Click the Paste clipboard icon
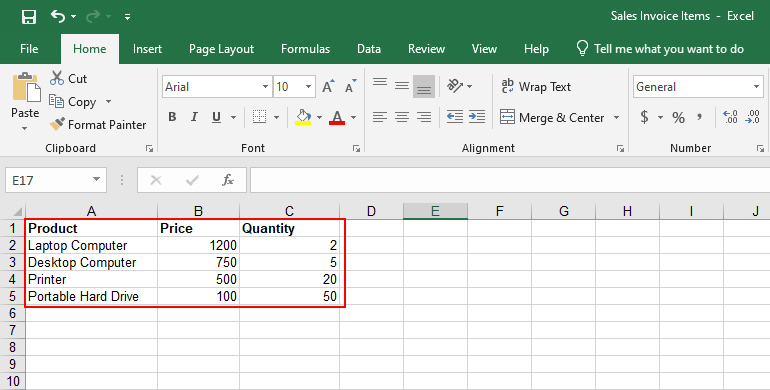 (x=26, y=88)
